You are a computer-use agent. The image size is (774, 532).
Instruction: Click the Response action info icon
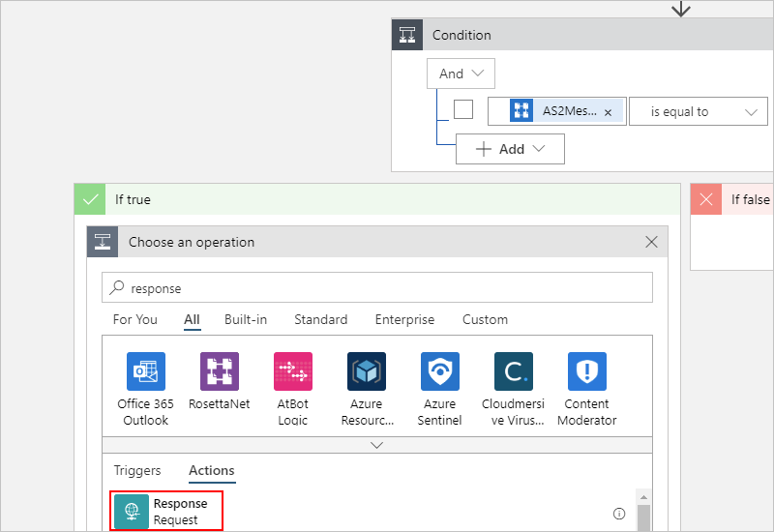point(619,514)
